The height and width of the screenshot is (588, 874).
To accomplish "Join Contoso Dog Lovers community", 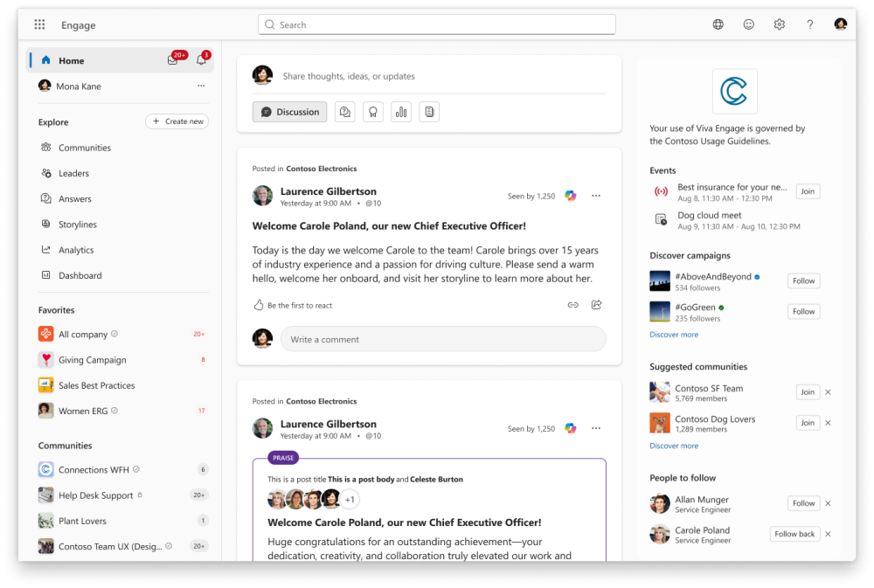I will point(808,423).
